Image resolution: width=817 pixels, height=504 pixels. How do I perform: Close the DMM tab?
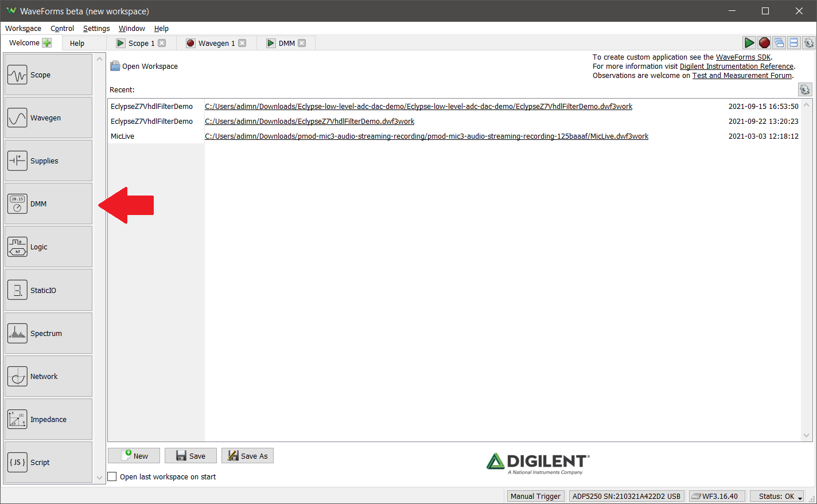[302, 43]
